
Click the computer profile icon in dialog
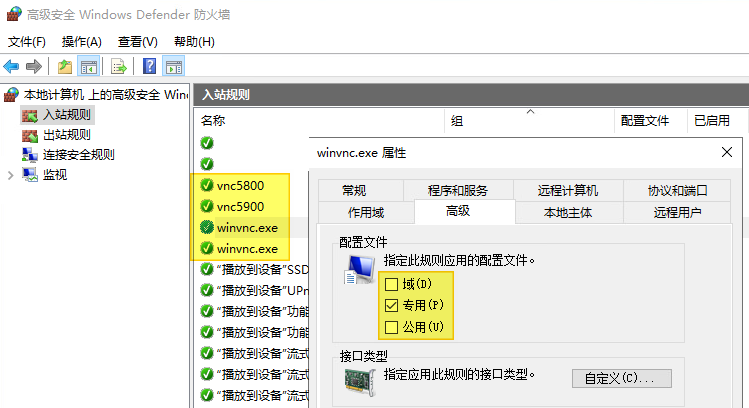pyautogui.click(x=360, y=269)
